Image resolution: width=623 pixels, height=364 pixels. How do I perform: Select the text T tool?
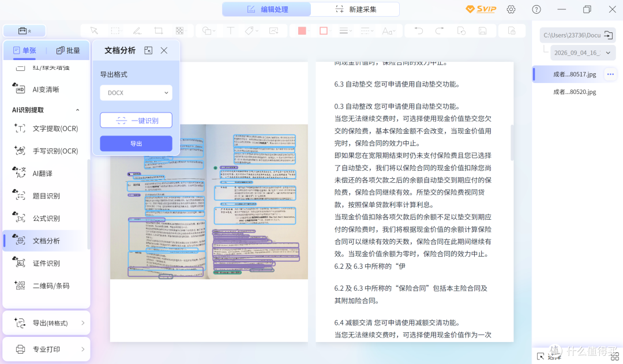[x=230, y=31]
